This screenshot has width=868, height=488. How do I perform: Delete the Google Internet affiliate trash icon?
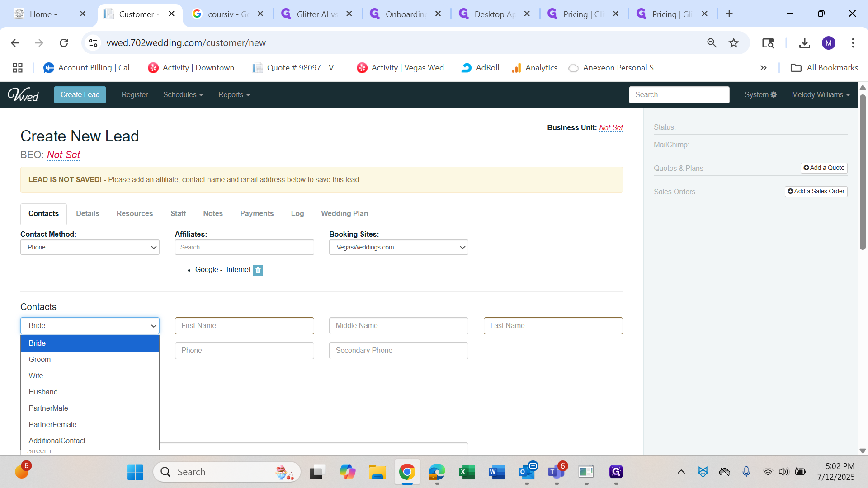(258, 270)
